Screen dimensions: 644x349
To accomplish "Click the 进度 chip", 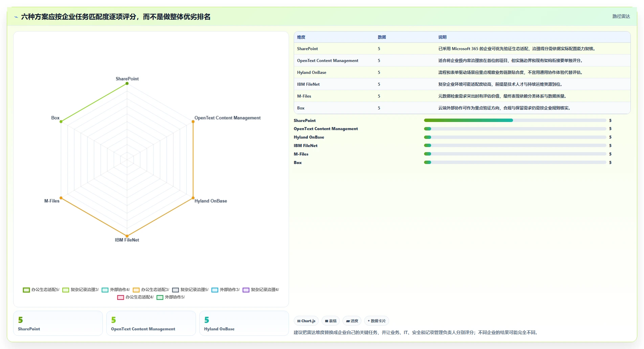I will (352, 321).
